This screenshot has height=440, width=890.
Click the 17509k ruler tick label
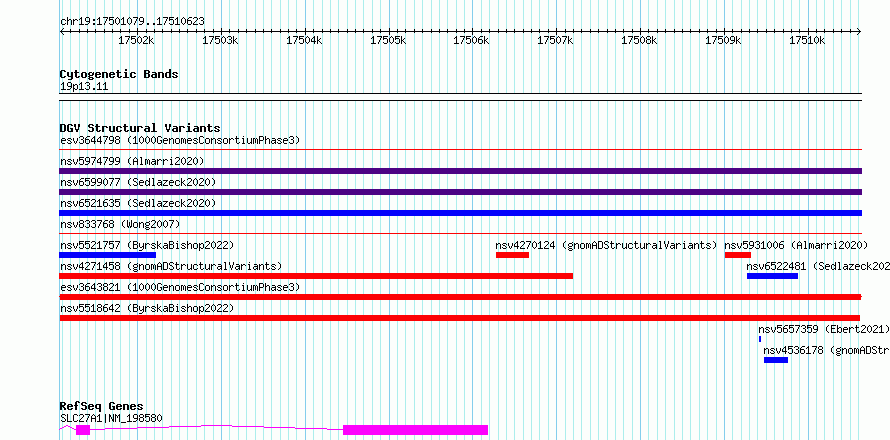[724, 40]
